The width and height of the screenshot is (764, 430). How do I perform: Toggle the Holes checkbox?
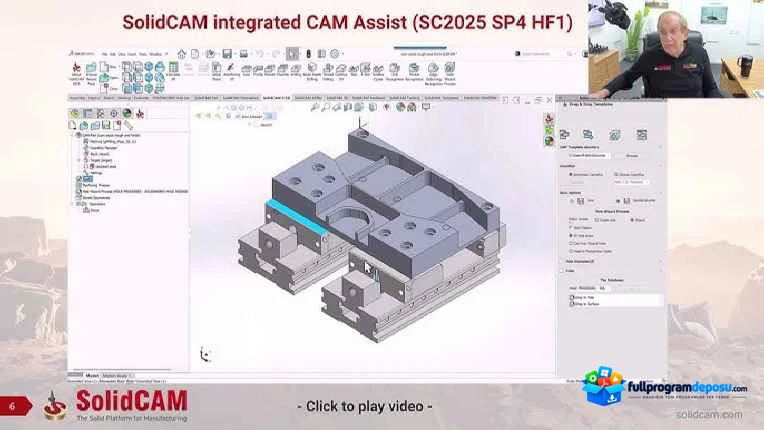coord(562,271)
